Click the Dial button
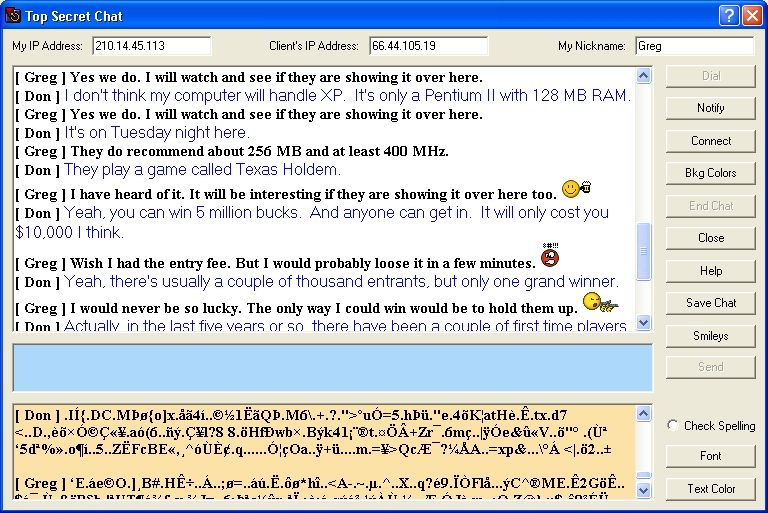This screenshot has height=513, width=768. pyautogui.click(x=710, y=76)
